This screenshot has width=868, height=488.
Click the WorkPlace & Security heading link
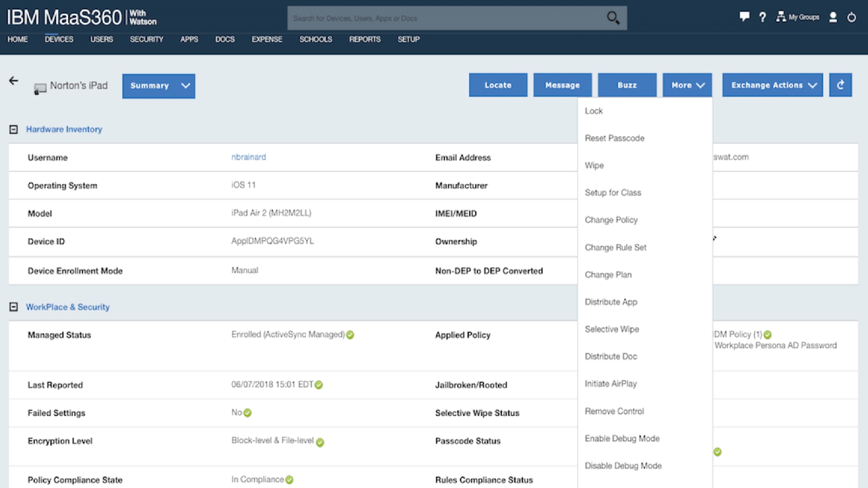pyautogui.click(x=68, y=307)
